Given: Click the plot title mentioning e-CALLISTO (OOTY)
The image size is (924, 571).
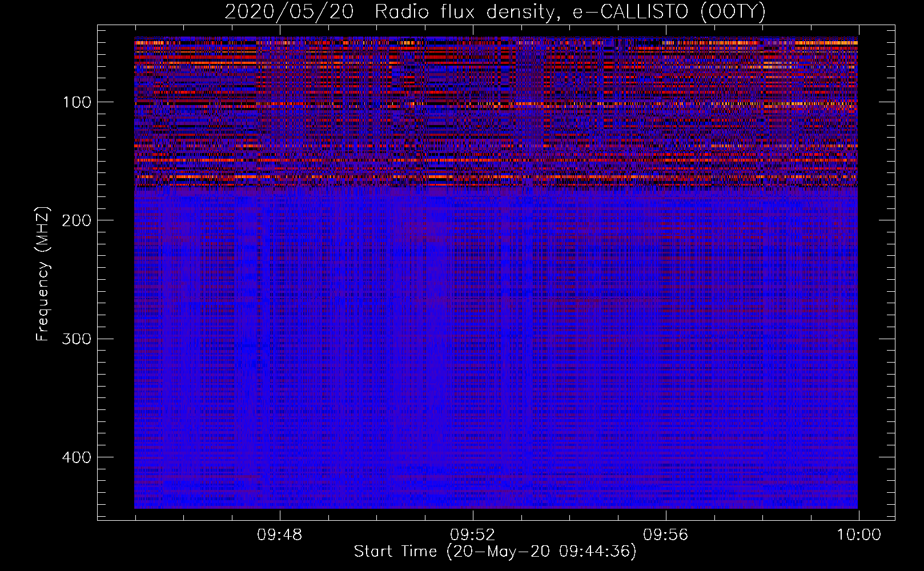Looking at the screenshot, I should point(495,12).
